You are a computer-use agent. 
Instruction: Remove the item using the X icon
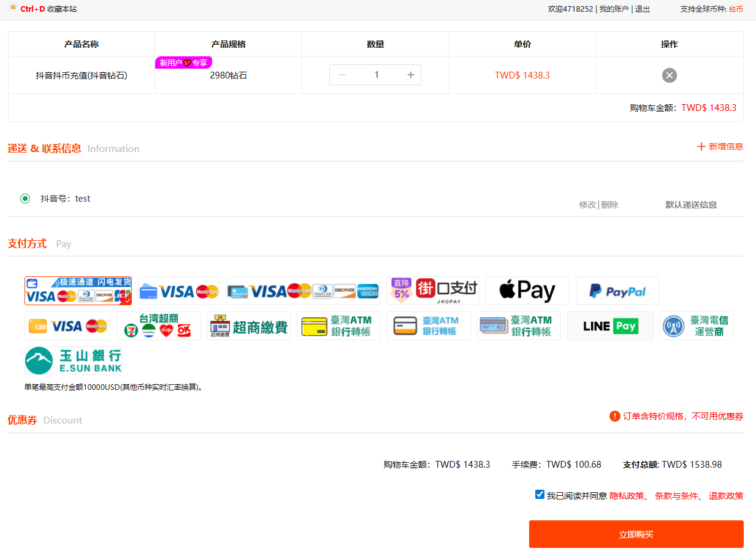(669, 75)
